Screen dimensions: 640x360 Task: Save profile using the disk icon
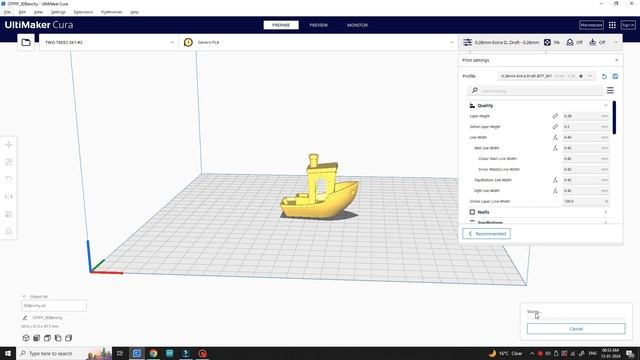[615, 76]
